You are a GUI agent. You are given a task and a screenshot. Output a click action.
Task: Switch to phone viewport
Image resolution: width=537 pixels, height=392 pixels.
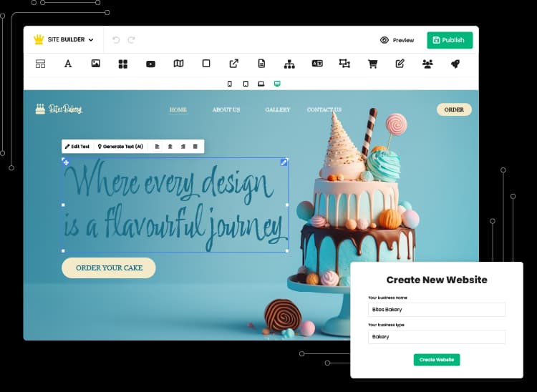[229, 84]
